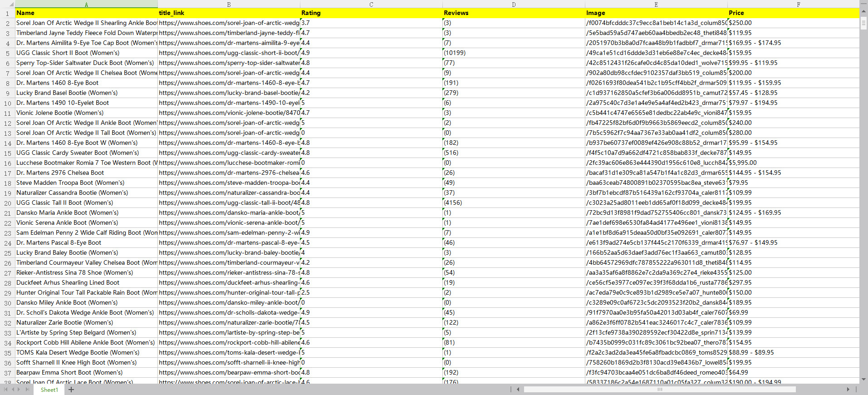The width and height of the screenshot is (868, 395).
Task: Click the steve-madden-troopa URL cell
Action: [229, 183]
